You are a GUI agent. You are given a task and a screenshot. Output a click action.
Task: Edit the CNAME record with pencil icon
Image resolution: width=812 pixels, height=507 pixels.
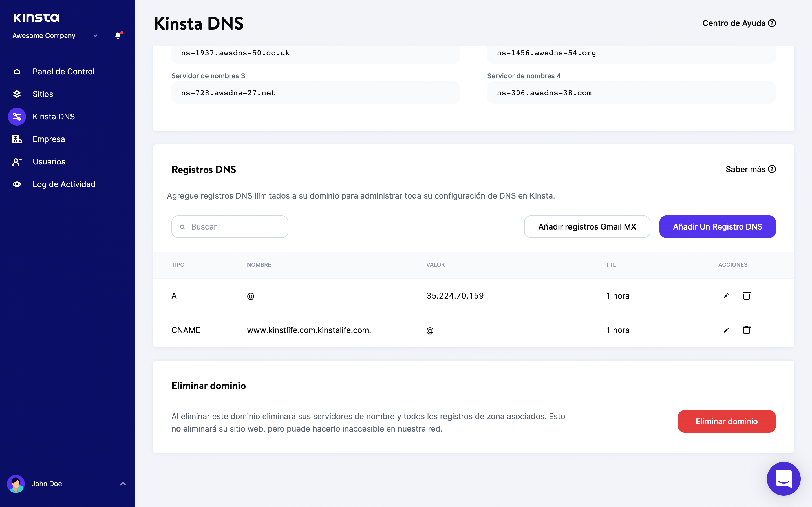[726, 330]
